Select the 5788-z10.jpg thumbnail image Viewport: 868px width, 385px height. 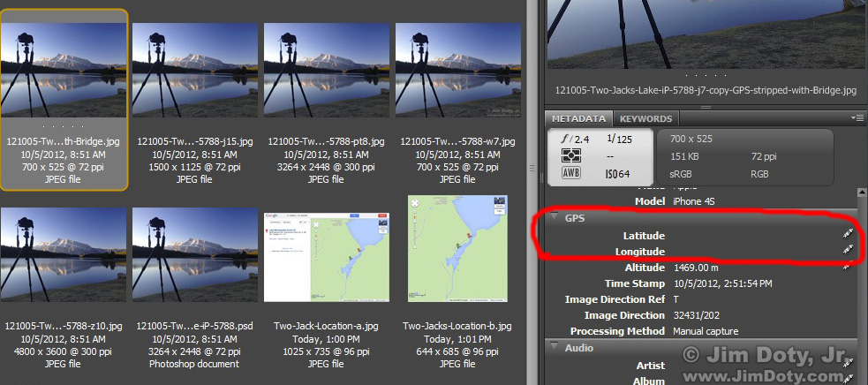[x=64, y=255]
